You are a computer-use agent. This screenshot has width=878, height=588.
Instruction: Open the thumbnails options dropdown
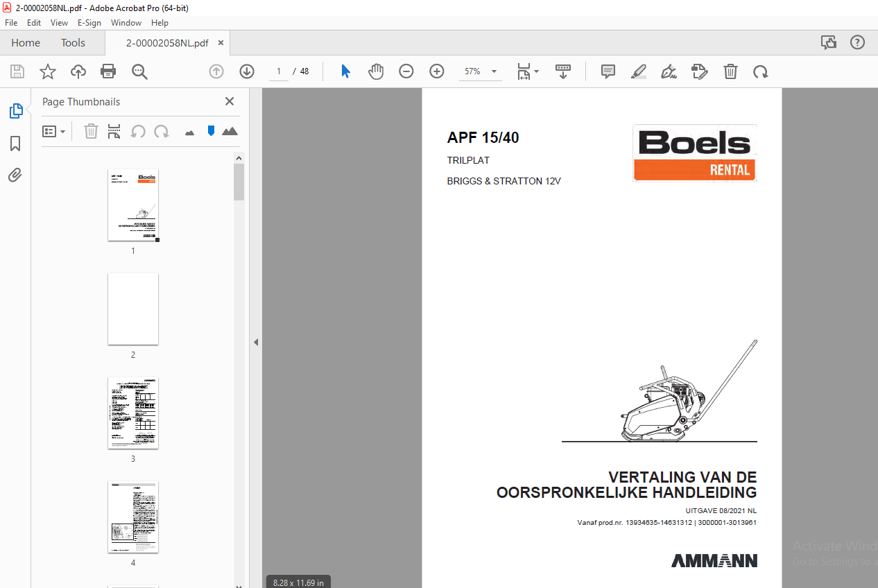click(53, 131)
